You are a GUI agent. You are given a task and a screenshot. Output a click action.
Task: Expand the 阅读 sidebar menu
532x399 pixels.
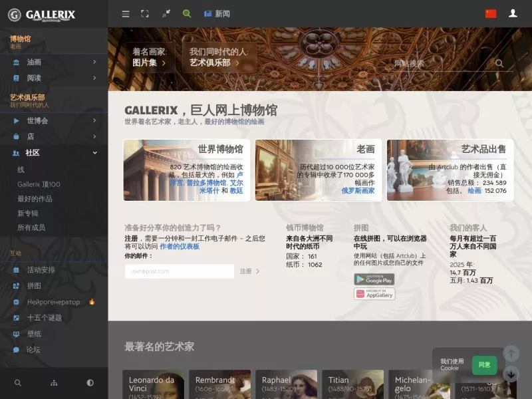54,78
